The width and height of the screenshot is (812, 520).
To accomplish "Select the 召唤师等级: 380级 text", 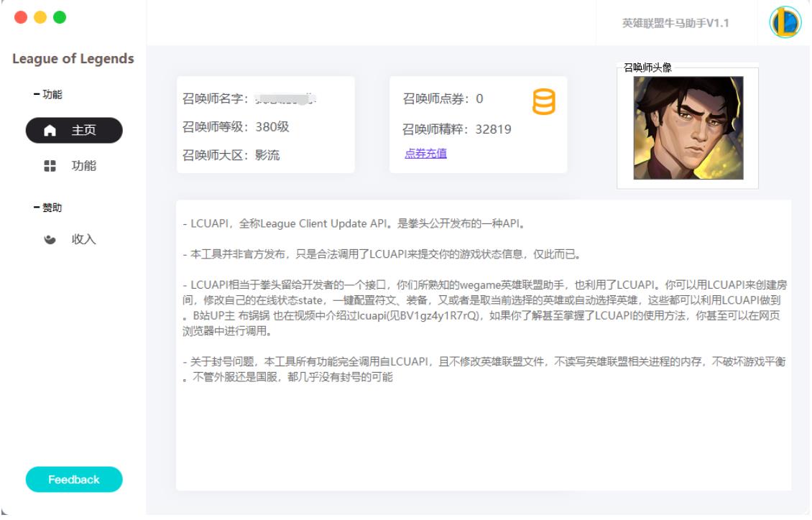I will coord(236,127).
